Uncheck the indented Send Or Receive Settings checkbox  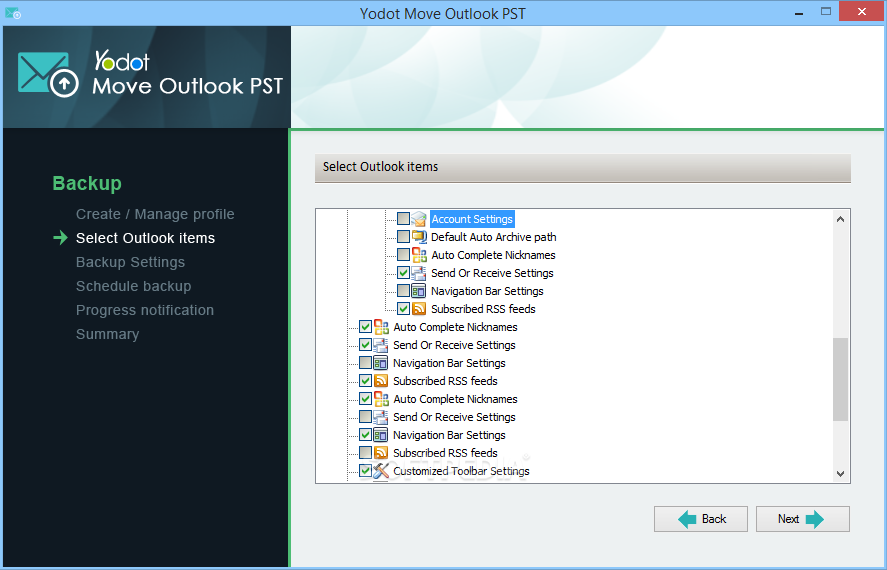coord(403,273)
